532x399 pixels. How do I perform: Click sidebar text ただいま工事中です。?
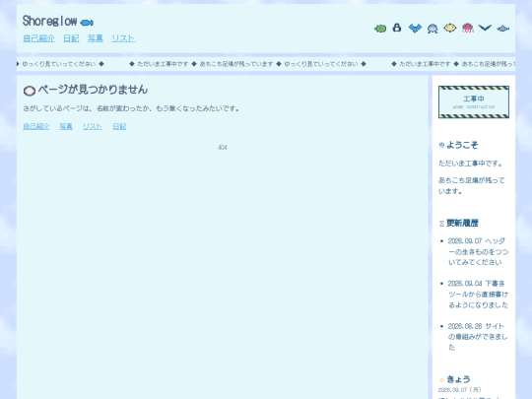click(470, 164)
